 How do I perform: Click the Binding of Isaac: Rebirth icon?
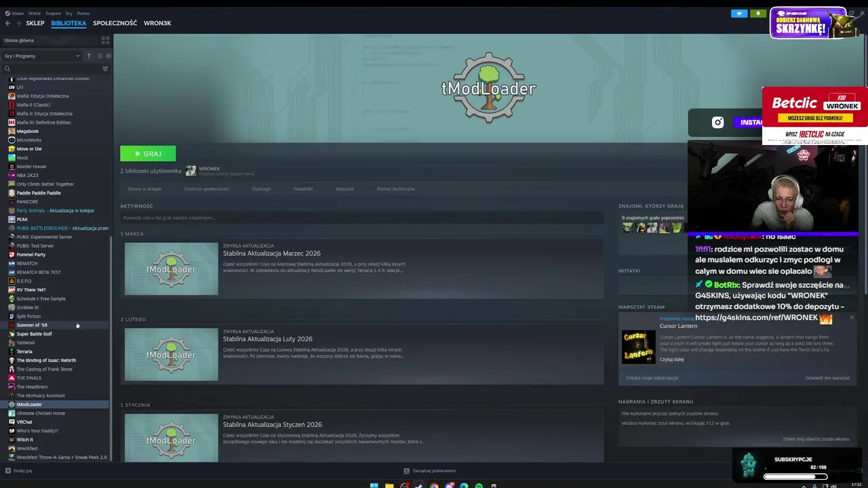click(x=12, y=360)
